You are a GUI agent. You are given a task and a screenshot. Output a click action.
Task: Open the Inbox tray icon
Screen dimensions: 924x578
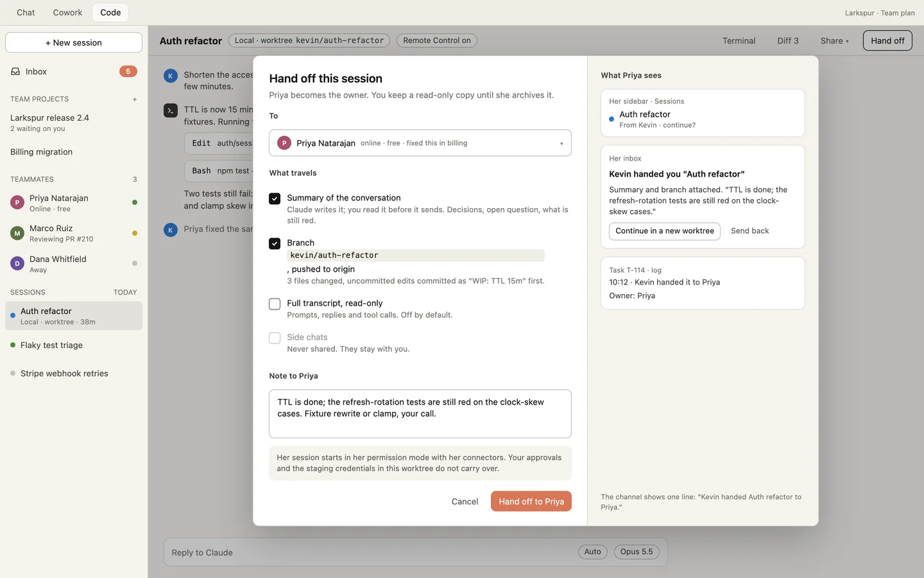[15, 71]
